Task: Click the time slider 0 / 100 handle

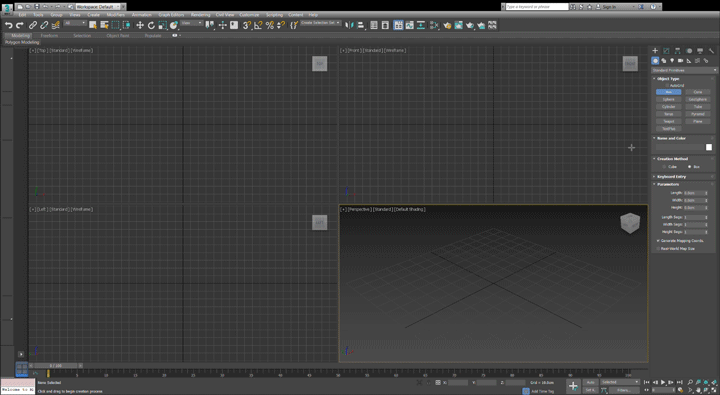Action: [56, 366]
